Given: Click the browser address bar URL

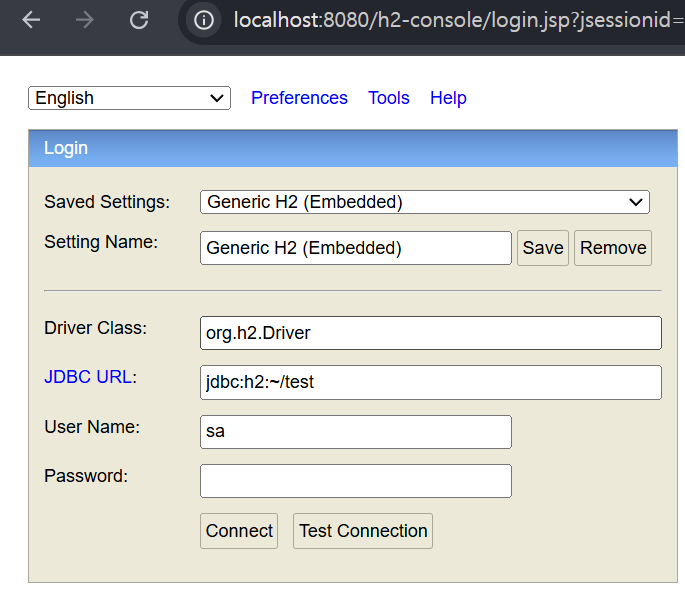Looking at the screenshot, I should [459, 20].
